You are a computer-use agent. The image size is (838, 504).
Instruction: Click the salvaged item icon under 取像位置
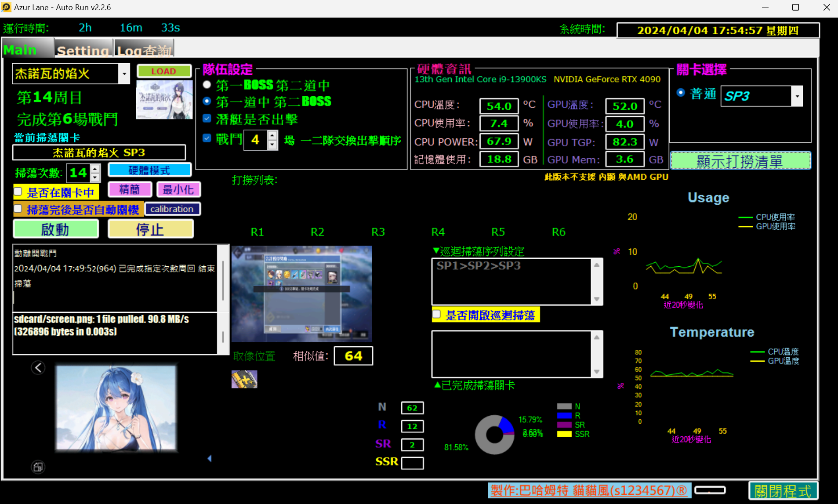click(244, 379)
